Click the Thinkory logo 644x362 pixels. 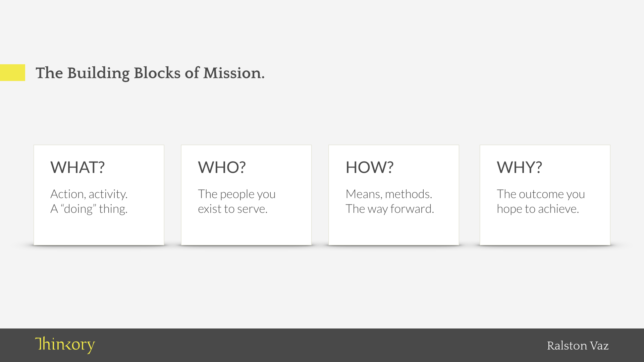coord(65,345)
